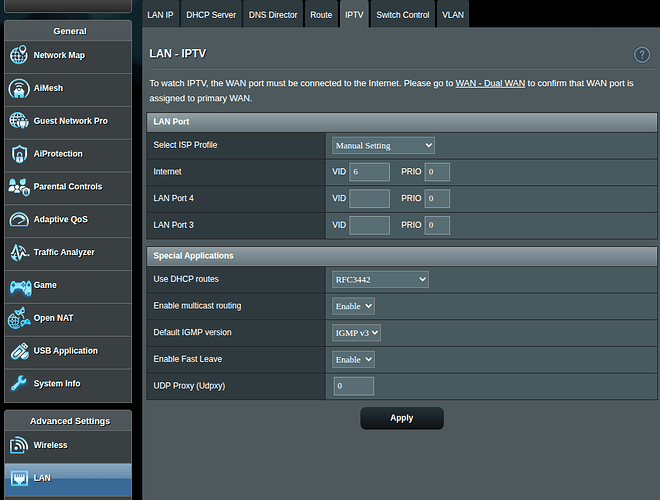Open Guest Network Pro menu label
Image resolution: width=660 pixels, height=500 pixels.
71,121
